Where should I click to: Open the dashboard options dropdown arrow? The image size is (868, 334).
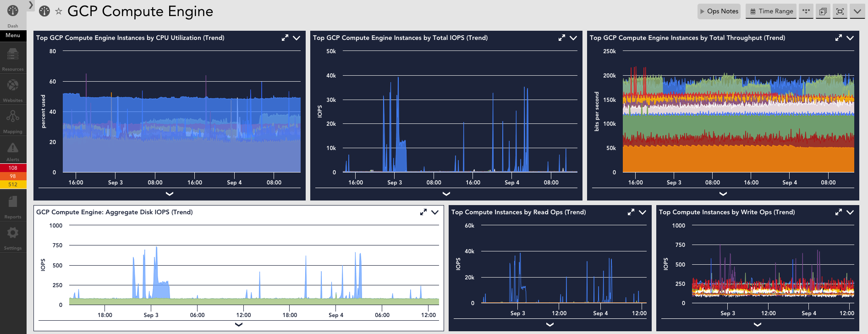(857, 11)
